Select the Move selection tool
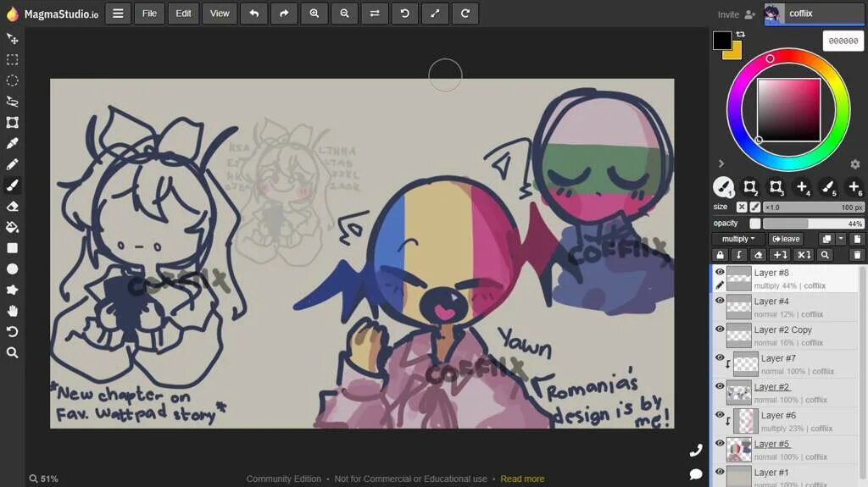 click(x=12, y=39)
